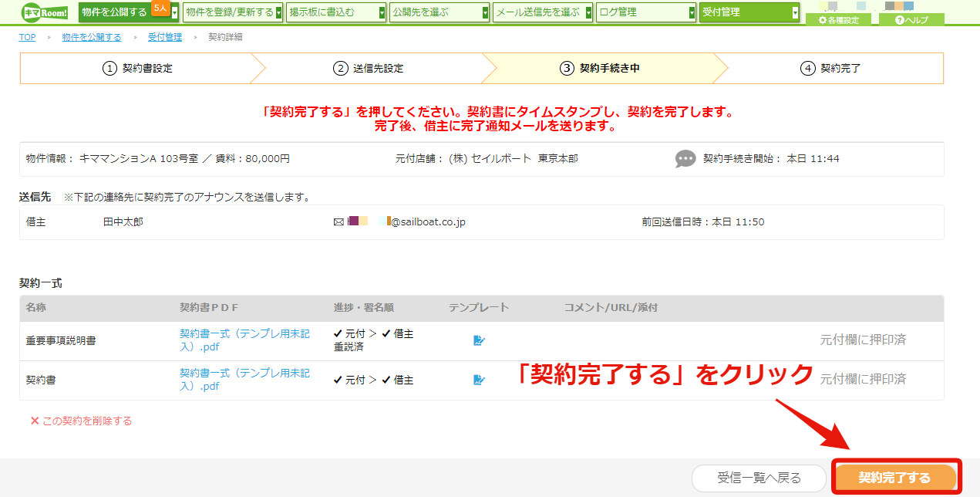Click 物件情報 キママンションA 103号室 text
The width and height of the screenshot is (980, 497).
tap(158, 159)
